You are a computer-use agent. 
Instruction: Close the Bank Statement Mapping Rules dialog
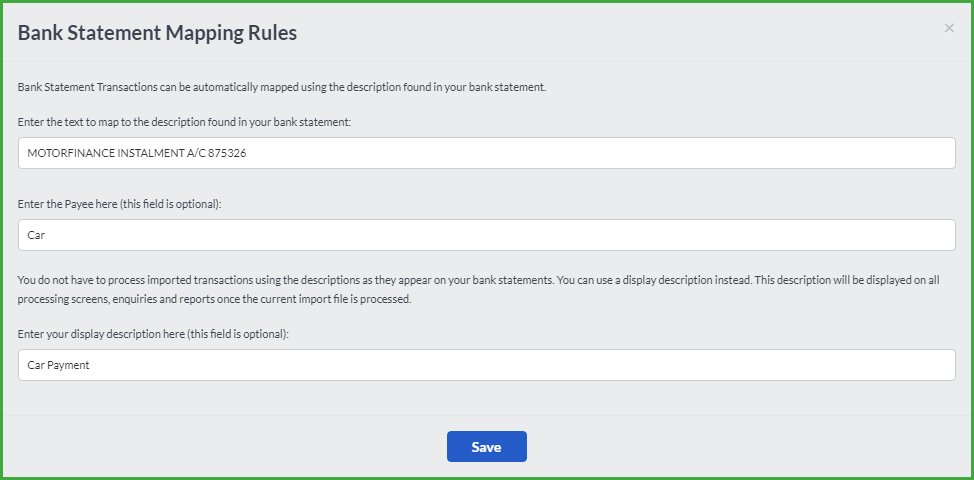(949, 28)
